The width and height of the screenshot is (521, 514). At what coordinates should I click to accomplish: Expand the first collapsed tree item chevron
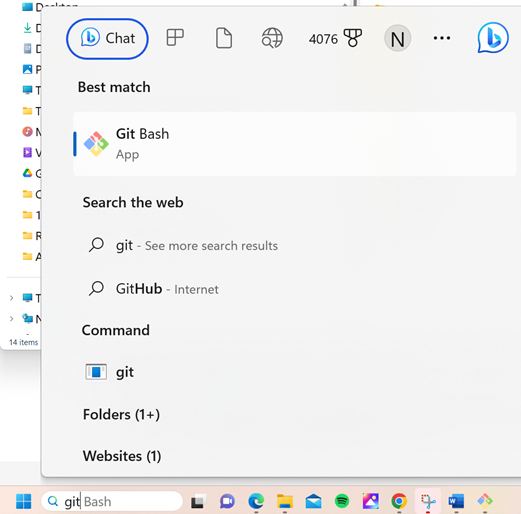[12, 298]
